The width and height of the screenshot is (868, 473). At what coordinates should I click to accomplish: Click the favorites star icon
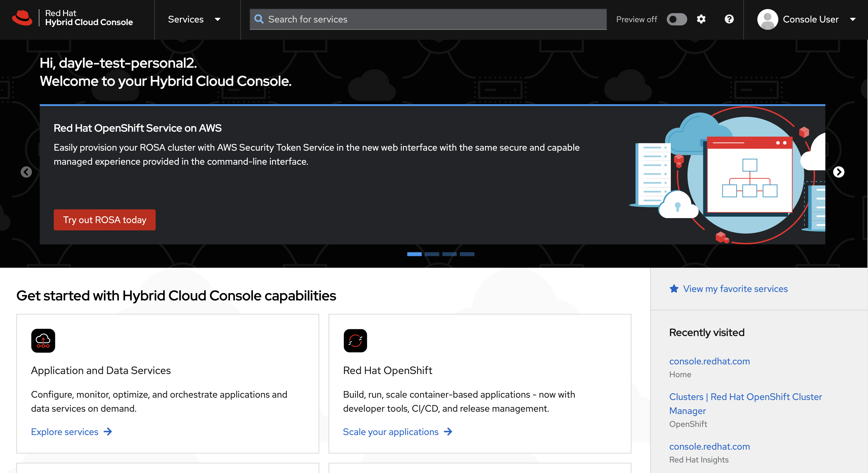pos(674,289)
